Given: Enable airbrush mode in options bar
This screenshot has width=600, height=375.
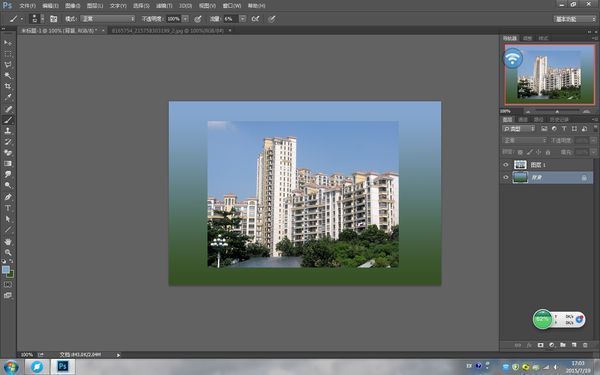Looking at the screenshot, I should click(255, 19).
